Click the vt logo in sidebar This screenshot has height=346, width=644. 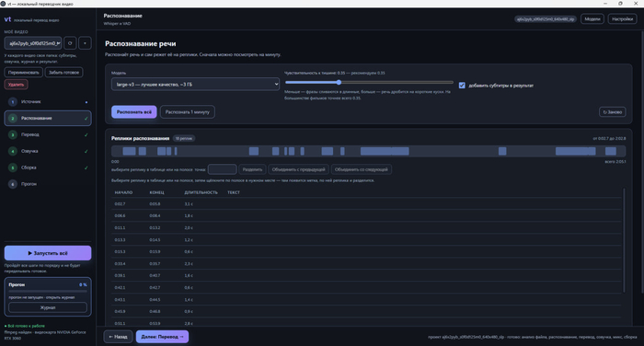pos(7,19)
